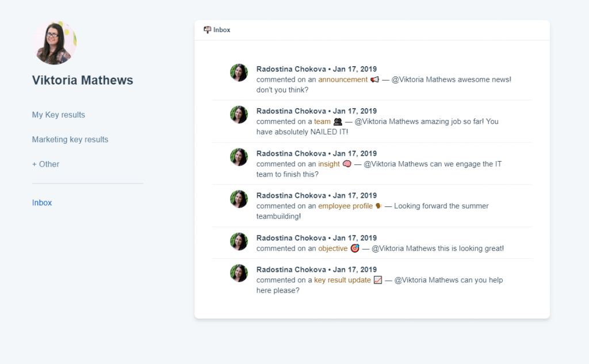
Task: Open the employee profile link
Action: click(346, 206)
